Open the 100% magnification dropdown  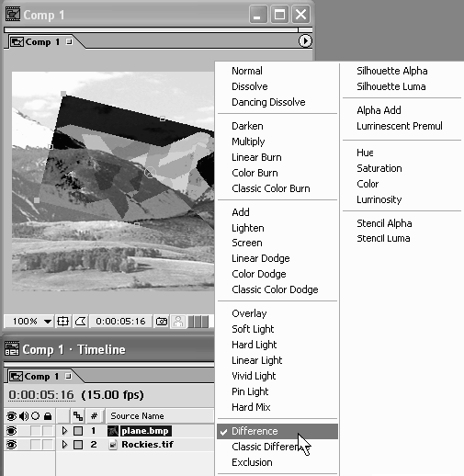coord(47,322)
